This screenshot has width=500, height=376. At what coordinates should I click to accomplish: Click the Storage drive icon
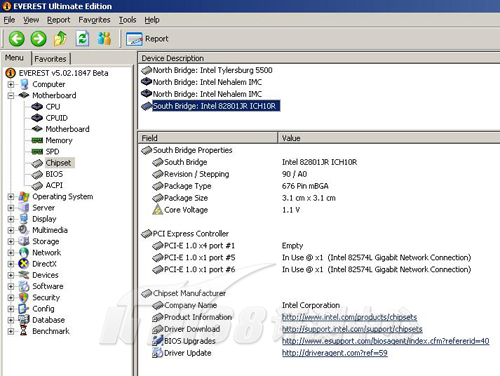(x=24, y=241)
